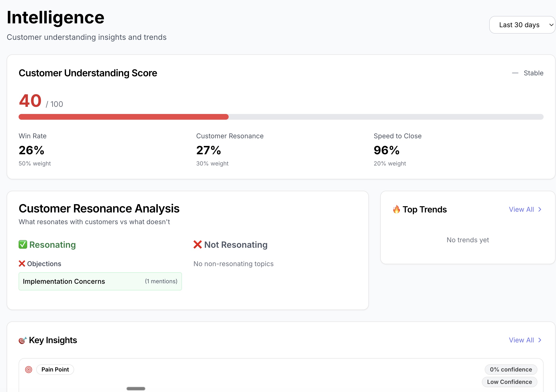Click the chevron arrow next to Top Trends View All
Screen dimensions: 556x392
(540, 209)
